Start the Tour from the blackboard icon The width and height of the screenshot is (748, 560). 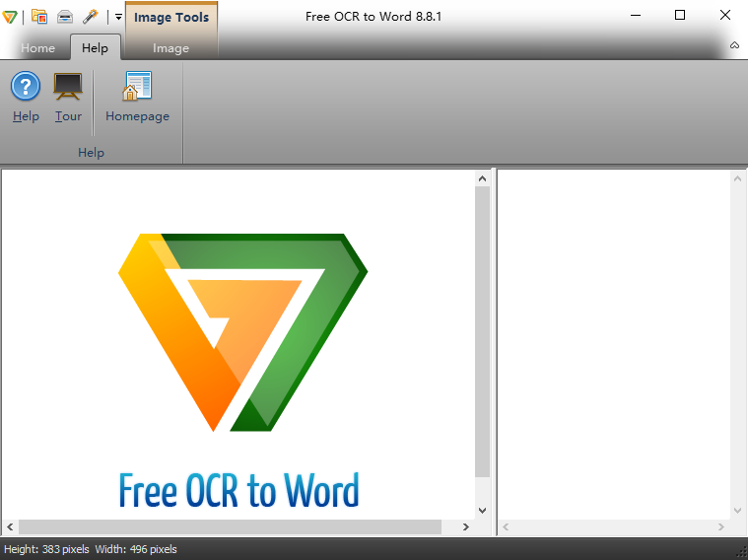(68, 98)
